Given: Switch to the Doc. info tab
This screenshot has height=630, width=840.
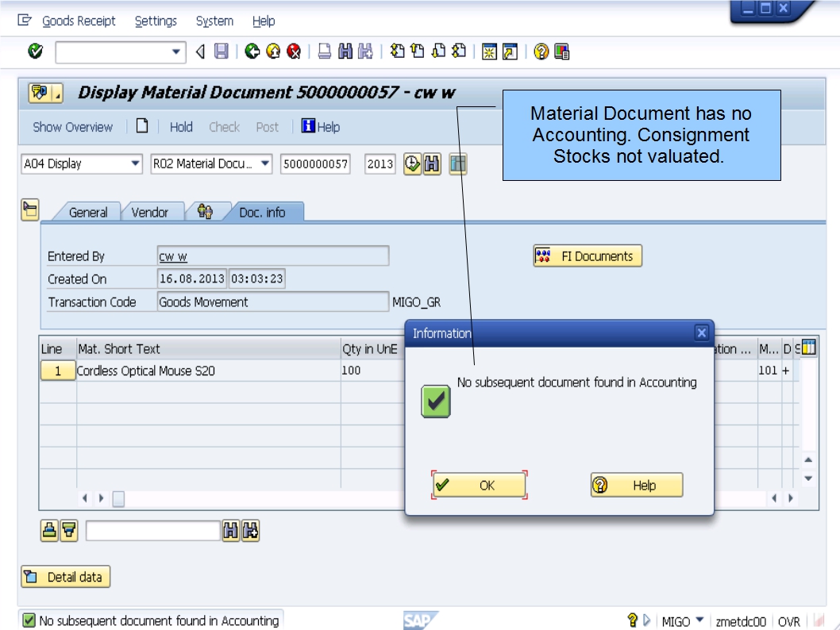Looking at the screenshot, I should 262,213.
